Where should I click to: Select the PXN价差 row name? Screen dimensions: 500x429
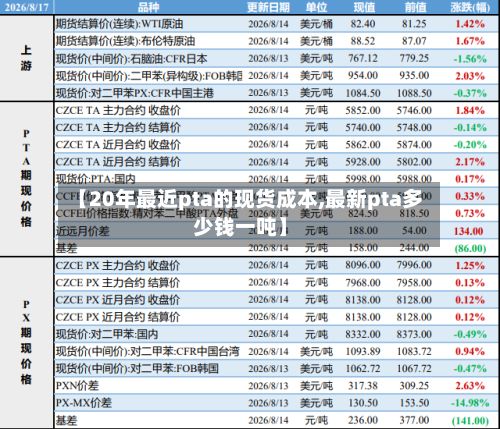pos(77,386)
